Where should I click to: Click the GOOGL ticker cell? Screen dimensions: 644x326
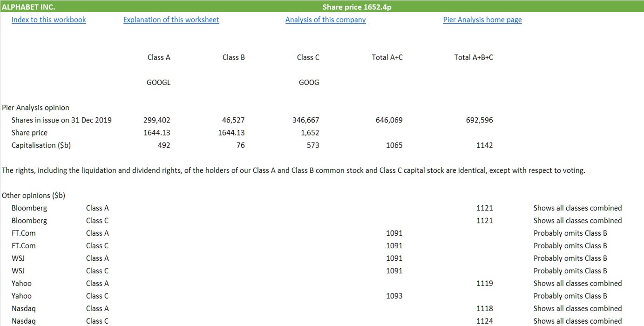(x=158, y=82)
